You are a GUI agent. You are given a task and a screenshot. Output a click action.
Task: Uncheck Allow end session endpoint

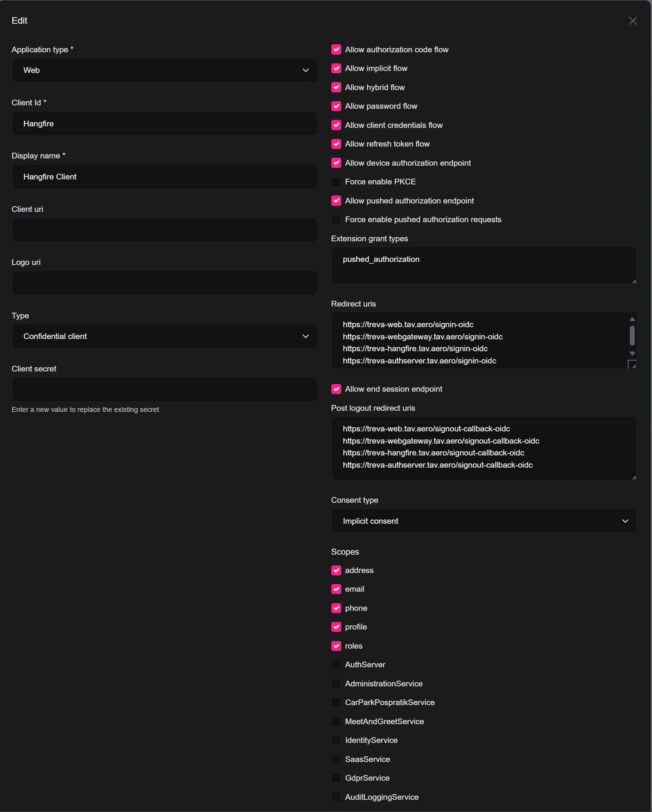336,389
